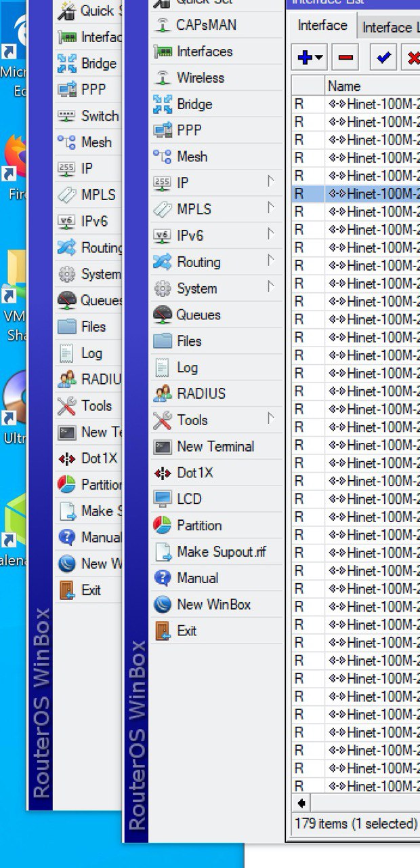Open Bridge in back WinBox window
This screenshot has width=420, height=868.
click(87, 63)
